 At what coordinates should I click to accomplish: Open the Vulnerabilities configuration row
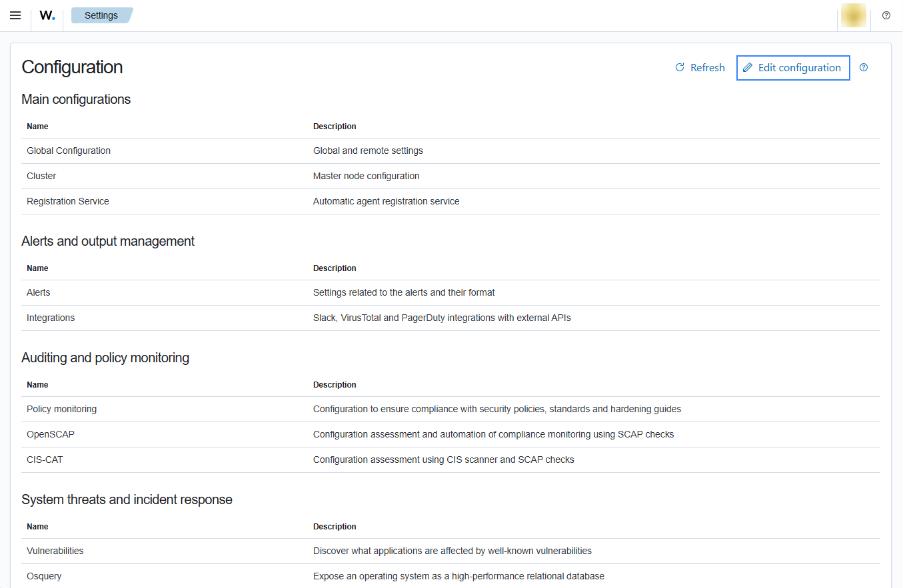pos(55,551)
